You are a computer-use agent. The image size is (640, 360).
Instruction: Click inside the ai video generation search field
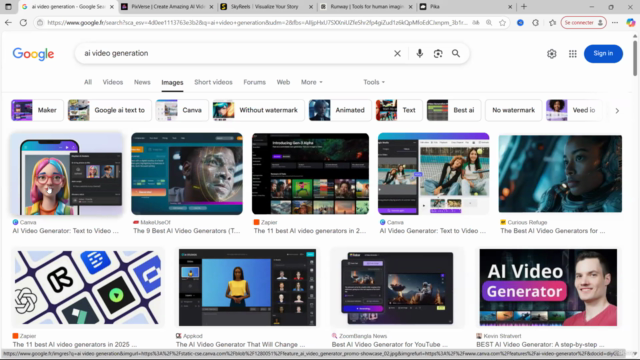(x=233, y=53)
